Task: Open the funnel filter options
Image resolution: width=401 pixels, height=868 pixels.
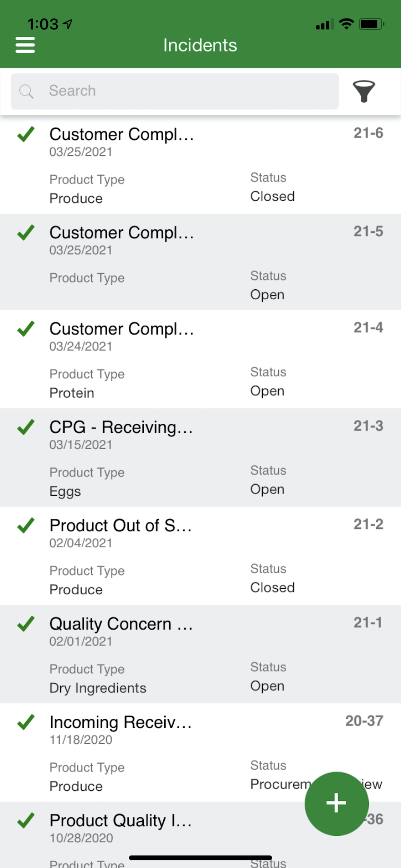Action: tap(364, 91)
